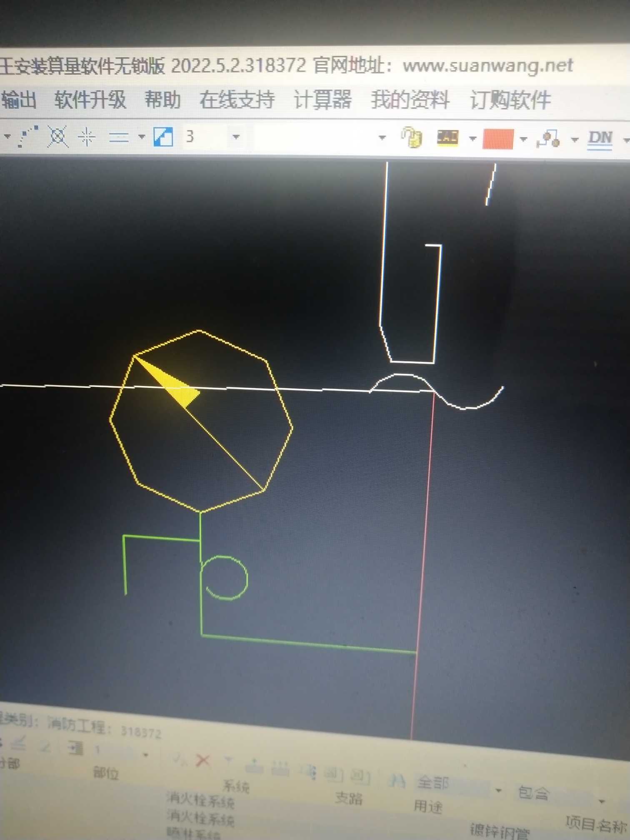Screen dimensions: 630x840
Task: Click the www.suanwang.net address in title bar
Action: (x=488, y=66)
